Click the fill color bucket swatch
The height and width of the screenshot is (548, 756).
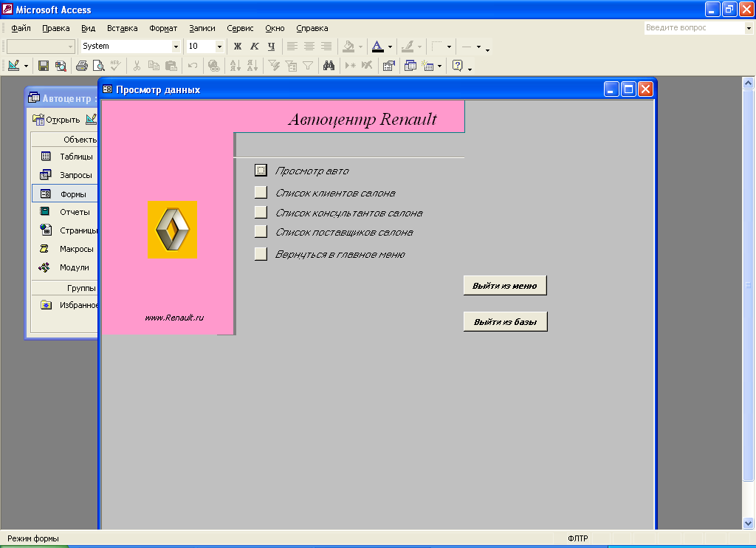348,47
